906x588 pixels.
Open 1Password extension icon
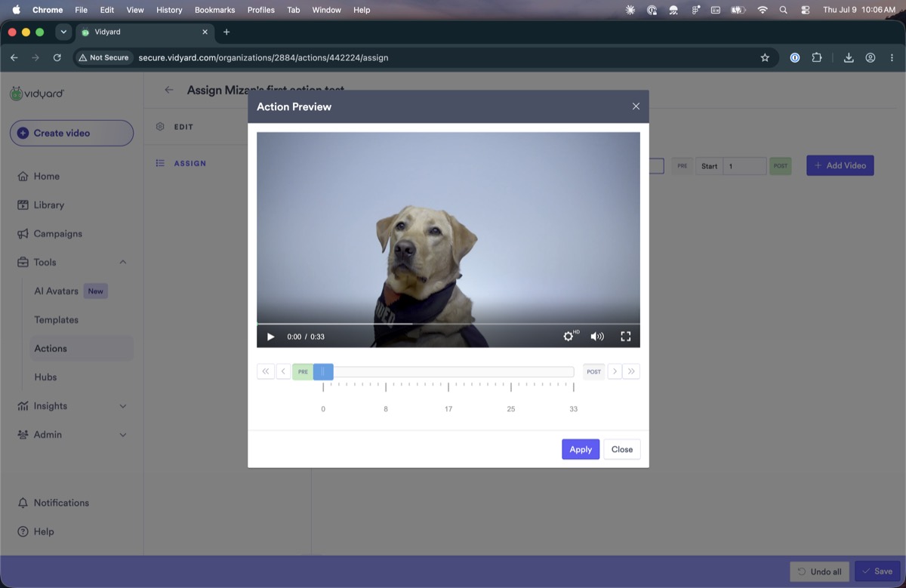[x=795, y=57]
